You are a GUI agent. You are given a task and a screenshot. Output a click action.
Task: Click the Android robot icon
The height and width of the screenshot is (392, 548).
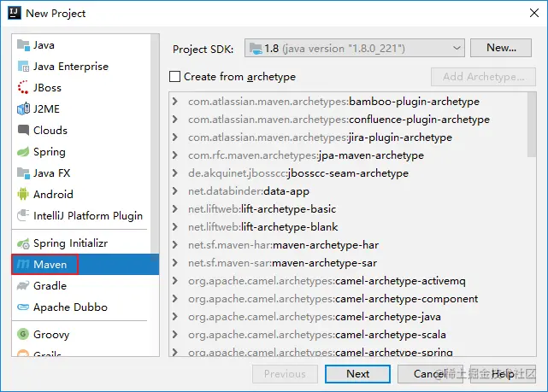(x=23, y=194)
